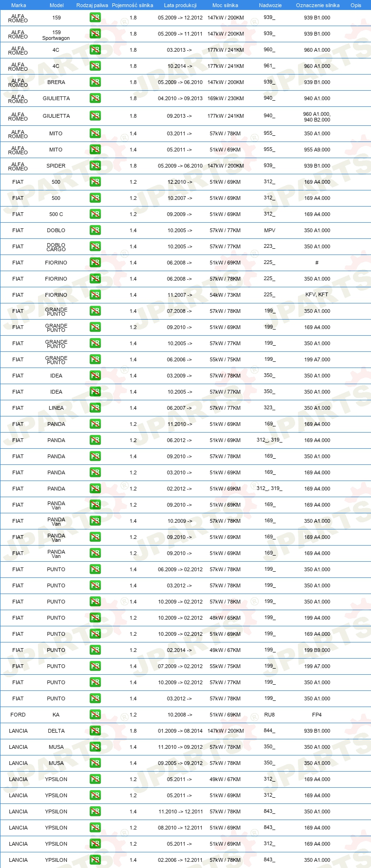Viewport: 371px width, 868px height.
Task: Select '960 A1.000, 940 B2.000' engine cell
Action: [317, 117]
